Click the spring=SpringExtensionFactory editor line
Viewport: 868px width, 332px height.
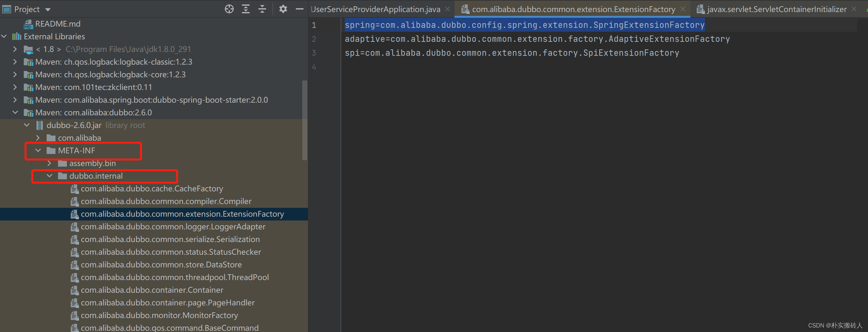(524, 25)
